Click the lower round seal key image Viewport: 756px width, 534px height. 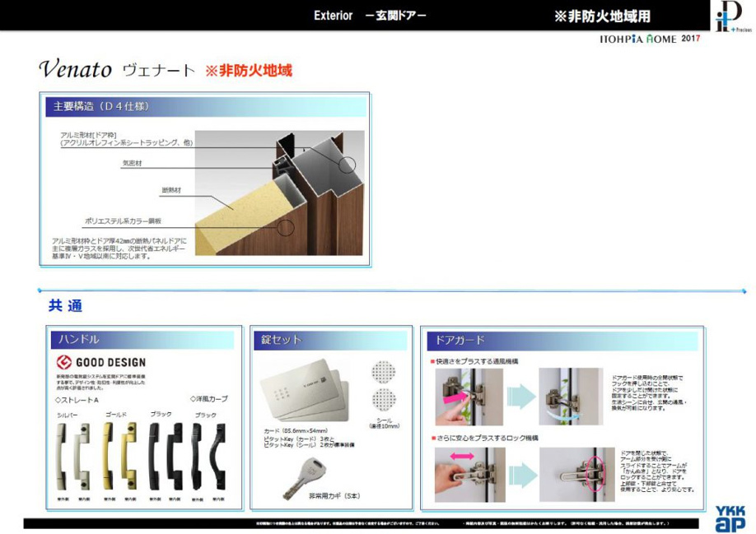pos(384,401)
